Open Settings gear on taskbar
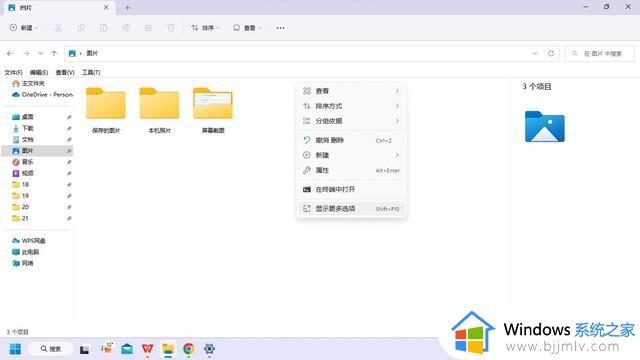 [209, 349]
